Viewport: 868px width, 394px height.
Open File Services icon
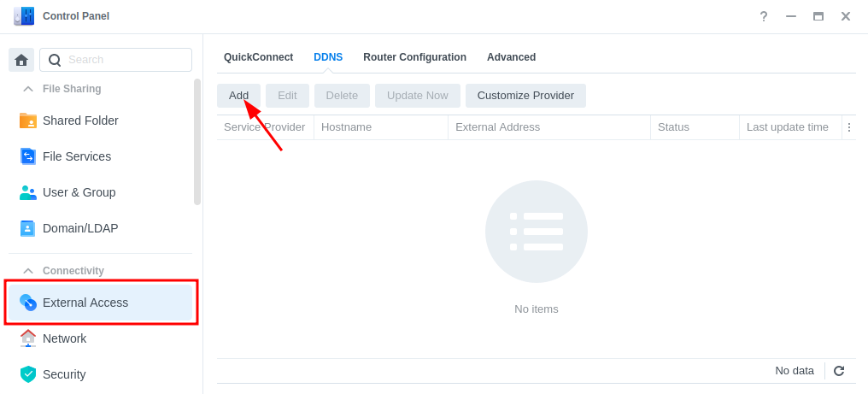pos(27,156)
